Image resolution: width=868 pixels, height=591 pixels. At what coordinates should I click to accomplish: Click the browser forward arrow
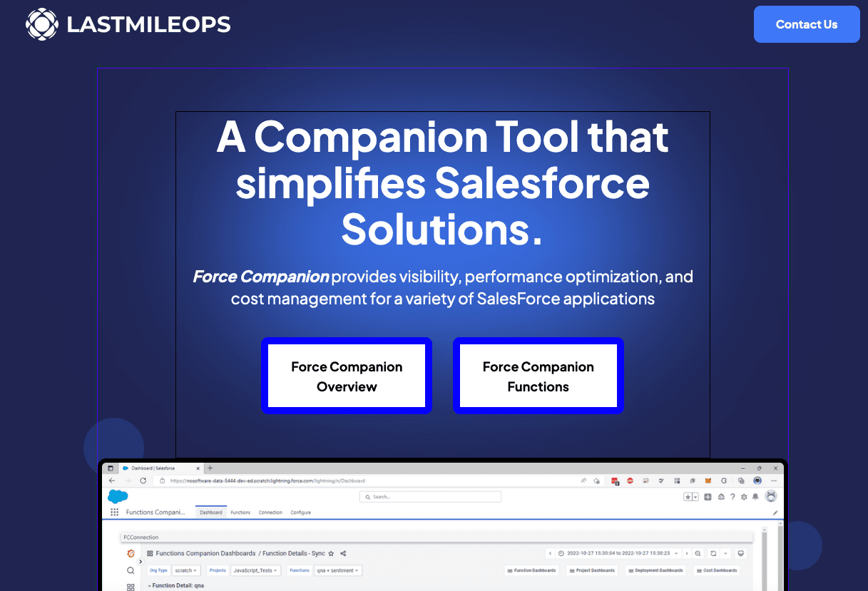point(128,480)
